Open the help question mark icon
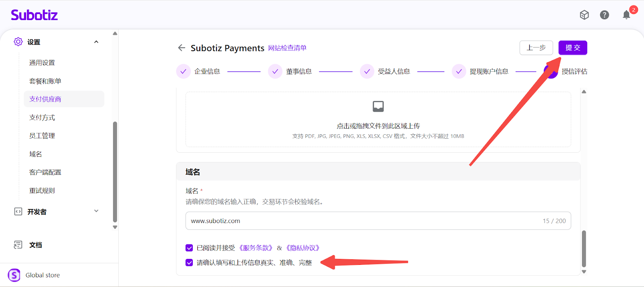The height and width of the screenshot is (287, 644). coord(604,15)
